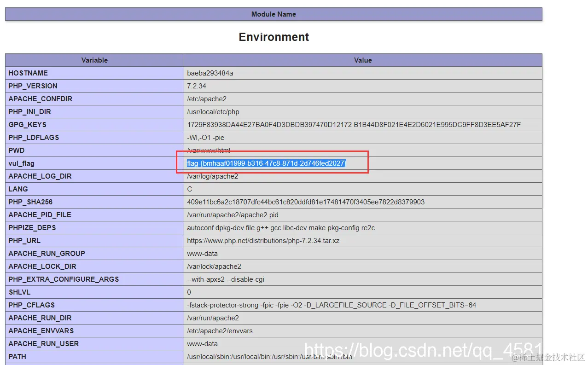Select the version value 7.2.34

click(197, 86)
